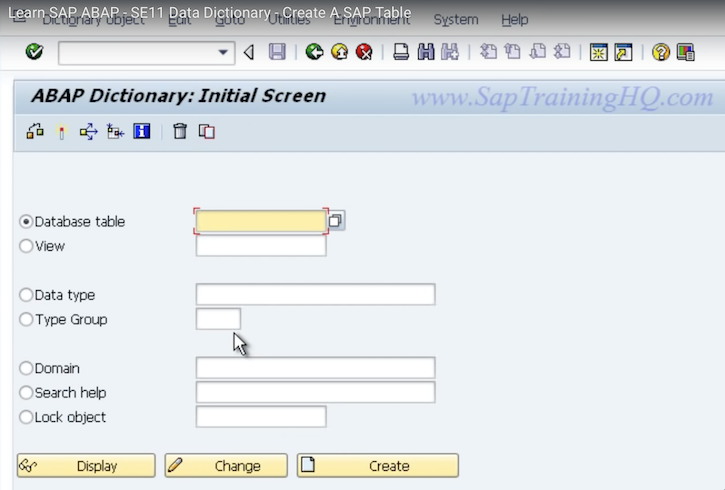Open the System menu

(455, 19)
